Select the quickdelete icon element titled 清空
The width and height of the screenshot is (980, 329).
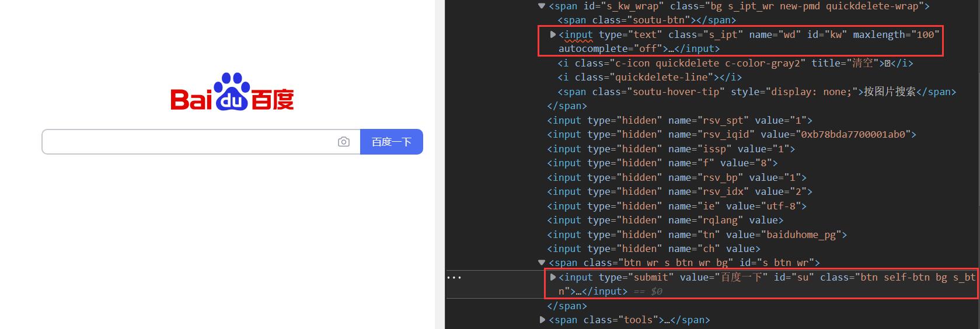pos(735,64)
